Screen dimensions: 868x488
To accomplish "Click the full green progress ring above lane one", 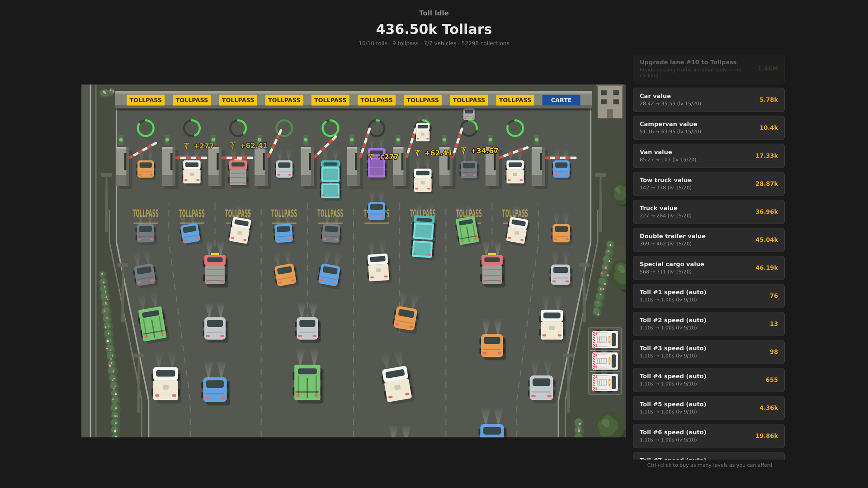I will [146, 128].
